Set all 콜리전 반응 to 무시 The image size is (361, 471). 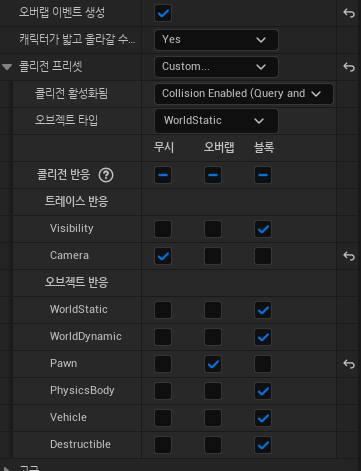(163, 175)
